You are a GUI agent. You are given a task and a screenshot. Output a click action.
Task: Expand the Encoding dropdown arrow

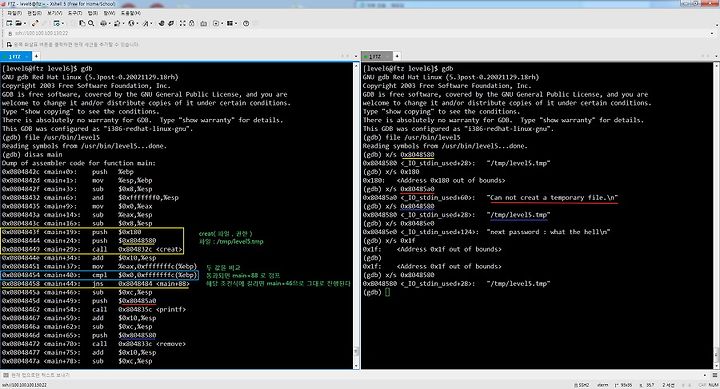[137, 23]
